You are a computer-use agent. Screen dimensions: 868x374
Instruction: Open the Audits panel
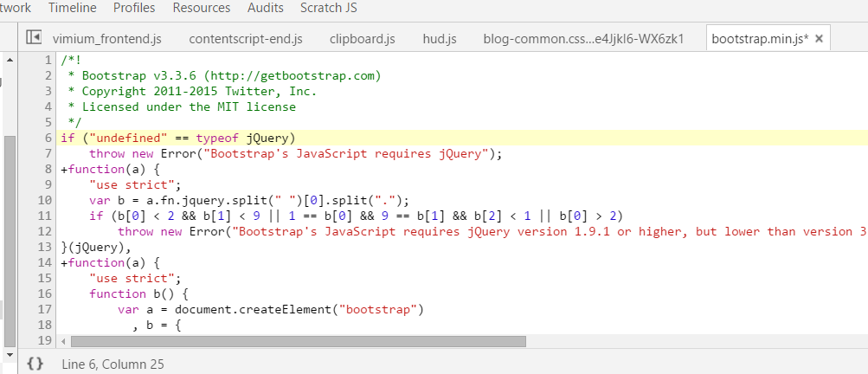point(266,8)
